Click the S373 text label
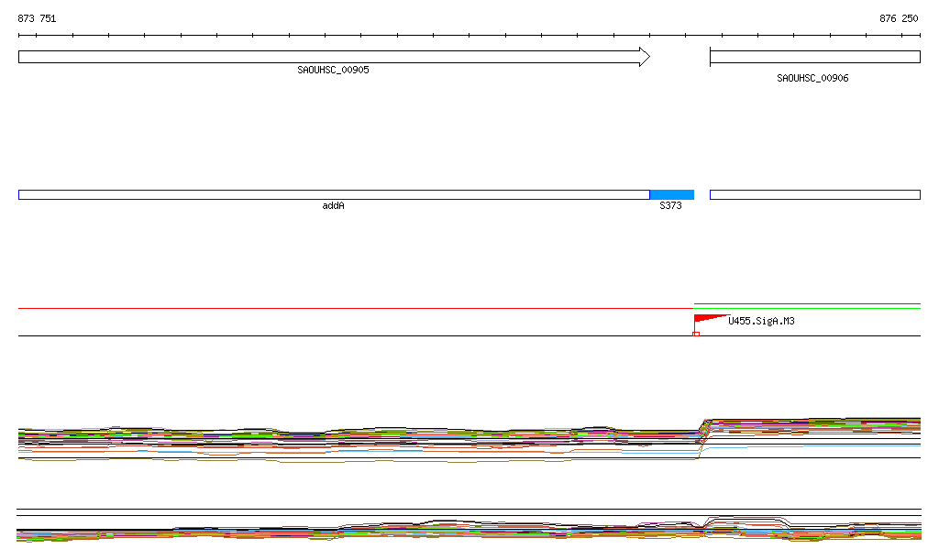This screenshot has height=560, width=939. (x=670, y=206)
